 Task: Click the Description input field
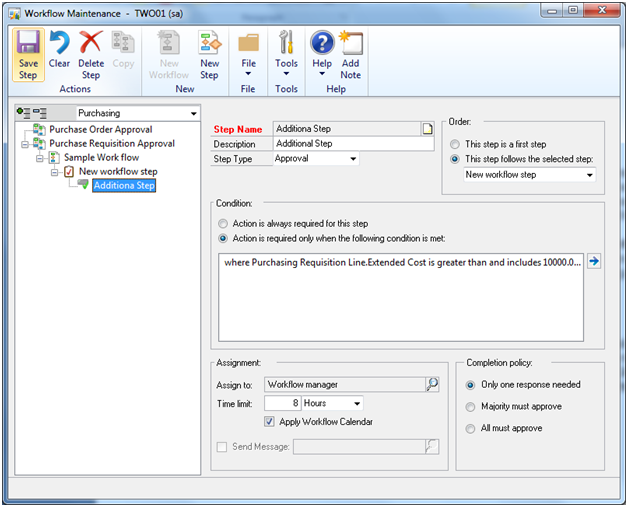click(354, 143)
